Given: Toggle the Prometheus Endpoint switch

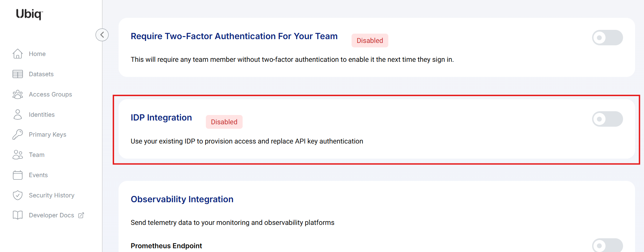Looking at the screenshot, I should [607, 245].
